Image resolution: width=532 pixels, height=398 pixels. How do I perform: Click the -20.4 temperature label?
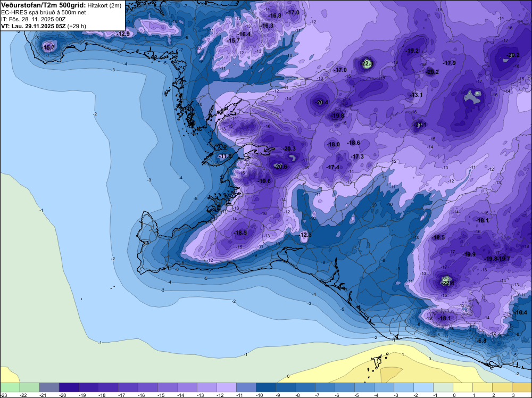tap(322, 103)
